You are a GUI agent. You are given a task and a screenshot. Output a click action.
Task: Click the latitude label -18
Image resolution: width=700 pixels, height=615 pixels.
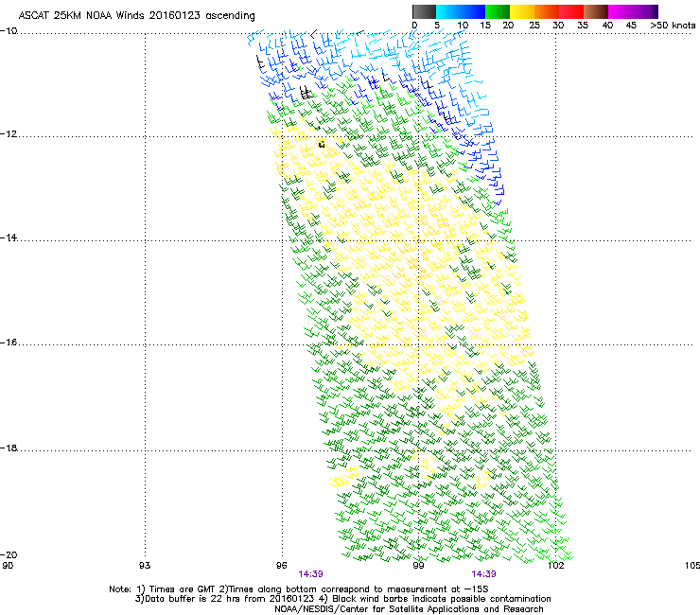pyautogui.click(x=9, y=448)
